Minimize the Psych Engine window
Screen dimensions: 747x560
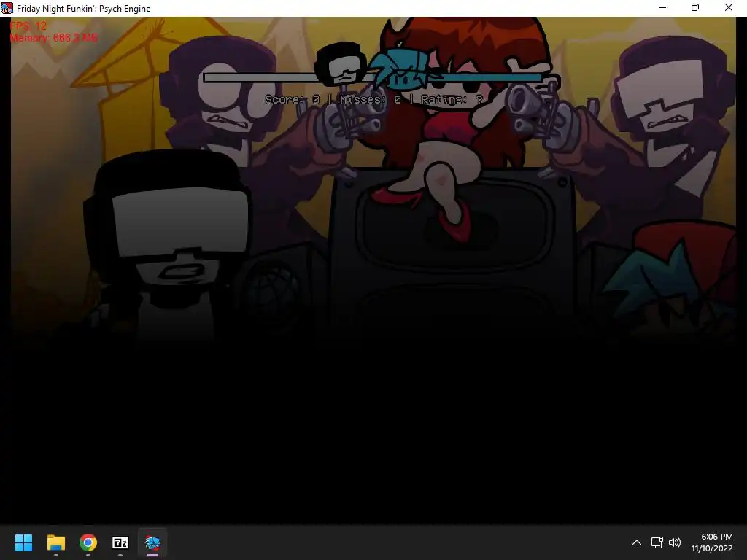coord(662,7)
